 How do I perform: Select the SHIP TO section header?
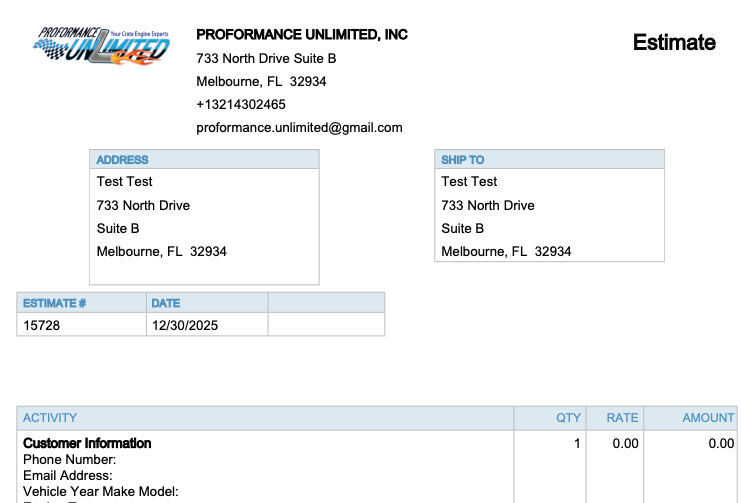tap(462, 160)
